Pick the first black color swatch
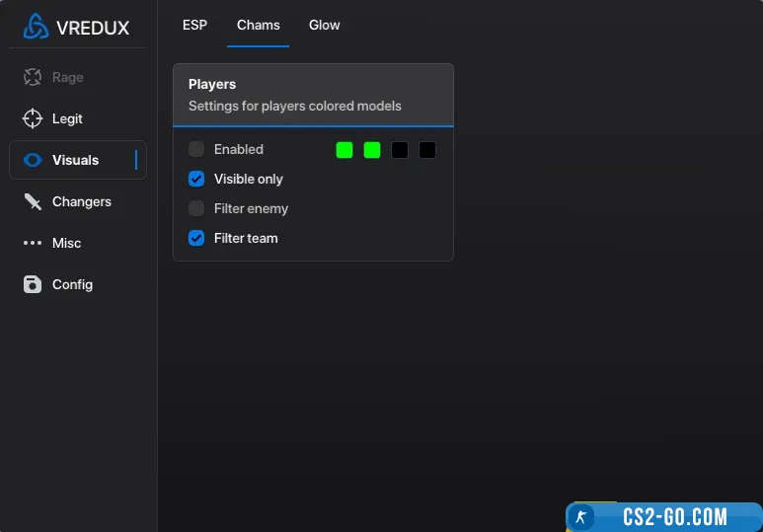The height and width of the screenshot is (532, 763). 400,150
